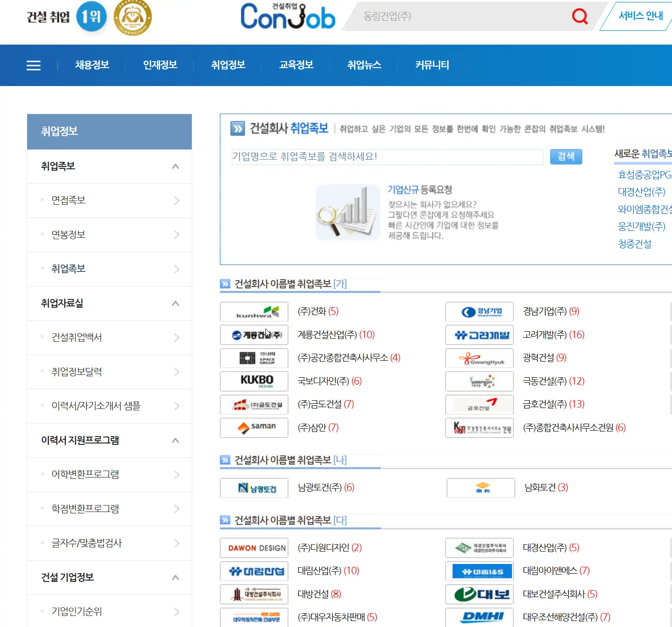
Task: Open the 계룡건설 company logo
Action: (x=254, y=335)
